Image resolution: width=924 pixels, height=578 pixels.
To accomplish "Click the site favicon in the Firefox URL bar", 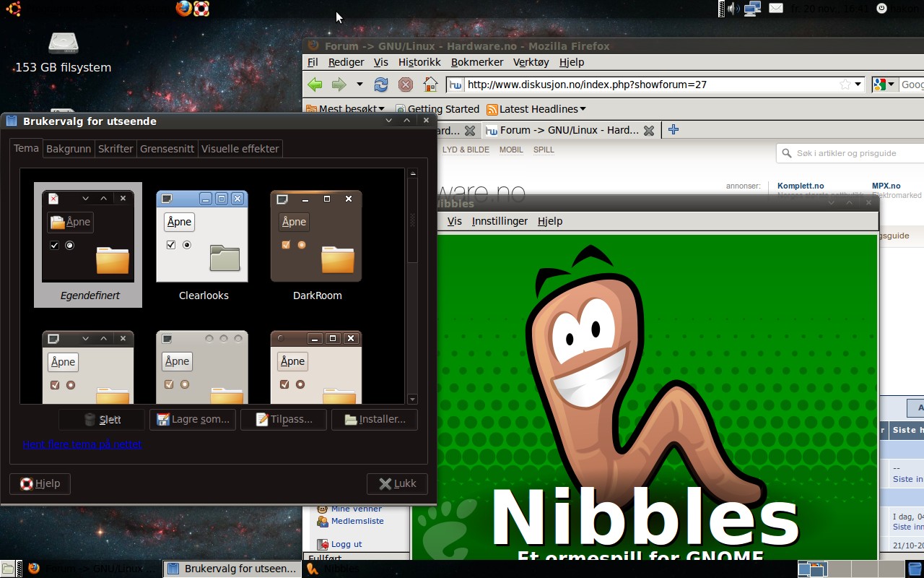I will point(456,85).
